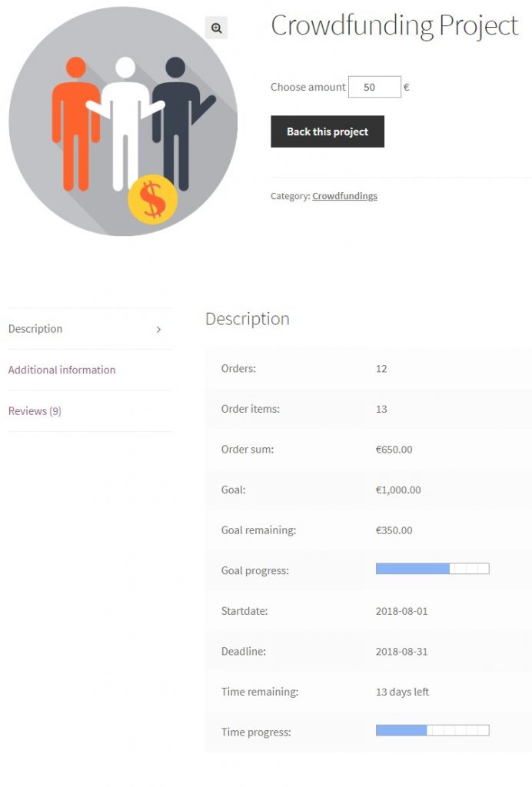Click the magnifier zoom icon on image
532x787 pixels.
[x=216, y=28]
